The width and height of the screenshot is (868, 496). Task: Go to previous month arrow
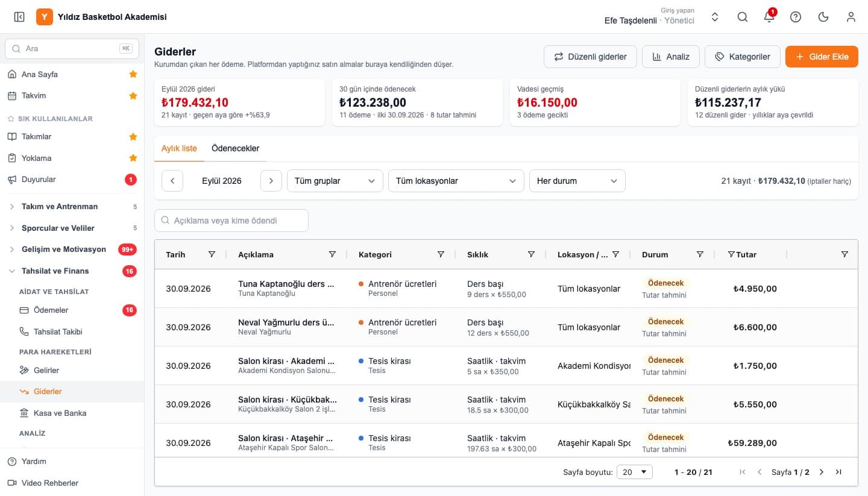[172, 181]
